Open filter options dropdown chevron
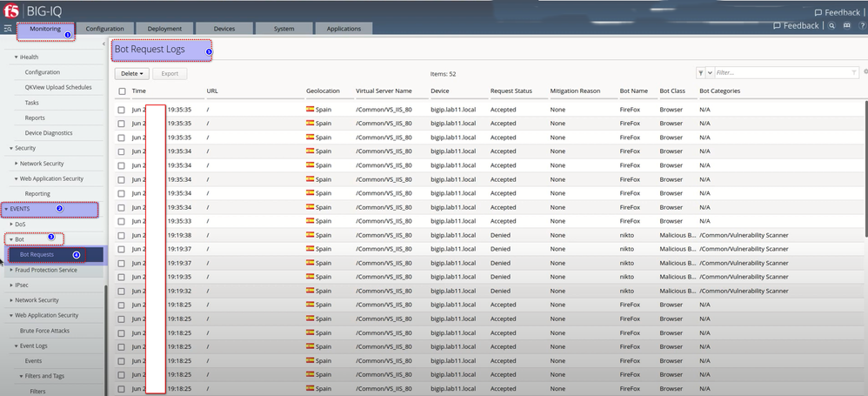Screen dimensions: 868x396 point(711,73)
